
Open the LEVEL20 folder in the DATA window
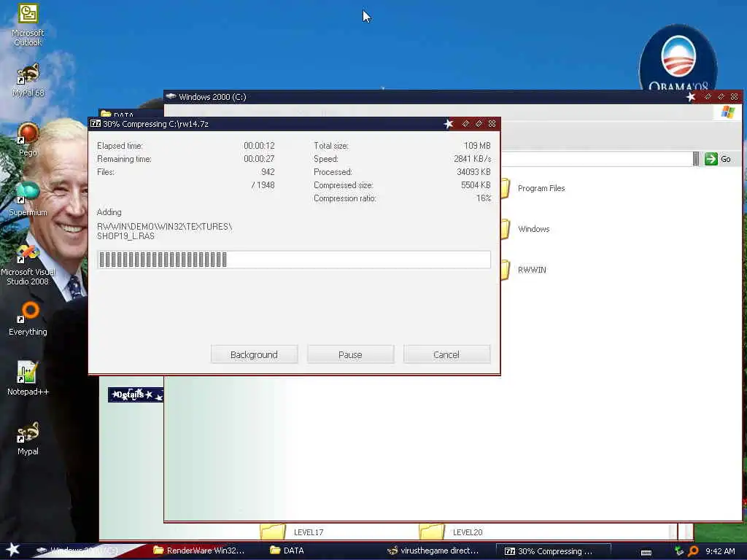pos(451,532)
